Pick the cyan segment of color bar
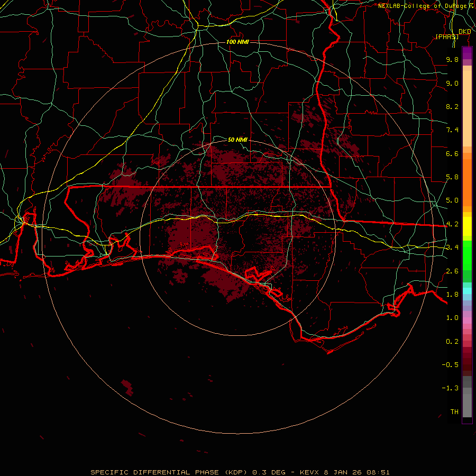This screenshot has width=476, height=476. point(467,291)
